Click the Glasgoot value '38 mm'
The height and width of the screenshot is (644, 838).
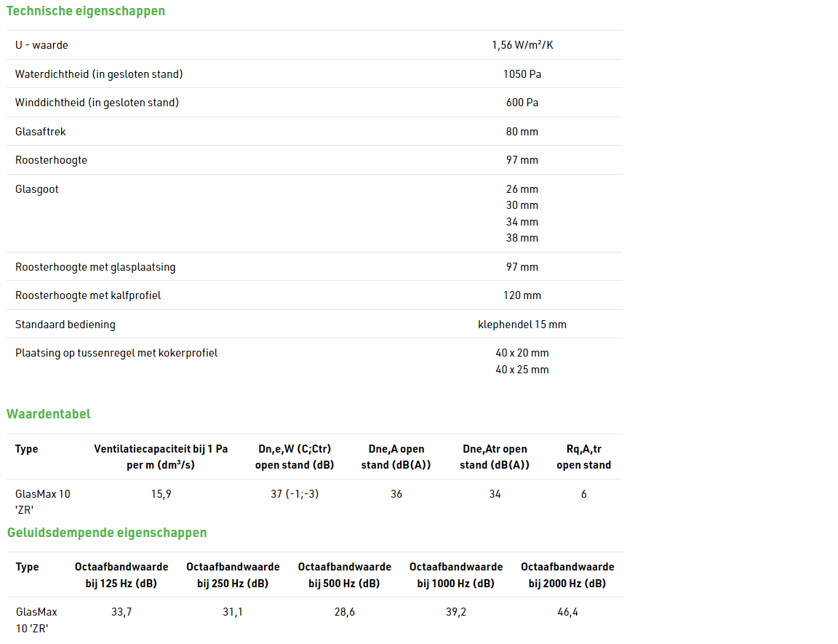click(x=522, y=238)
